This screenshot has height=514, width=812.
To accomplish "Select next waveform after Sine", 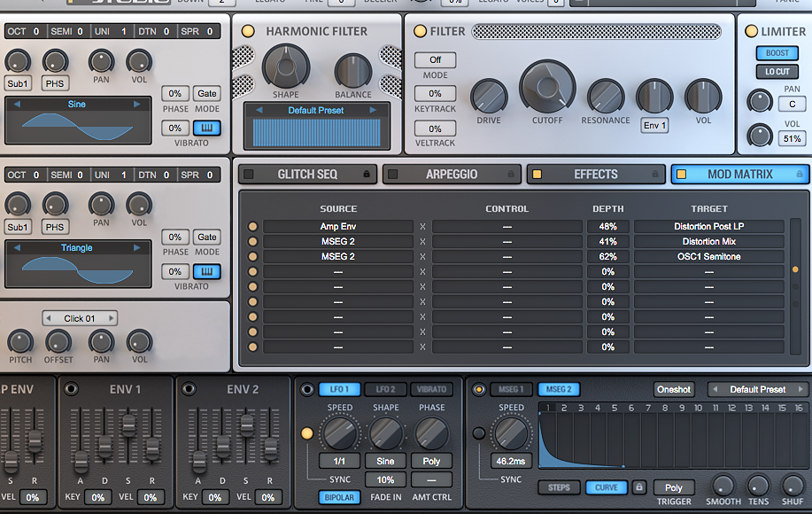I will point(136,105).
